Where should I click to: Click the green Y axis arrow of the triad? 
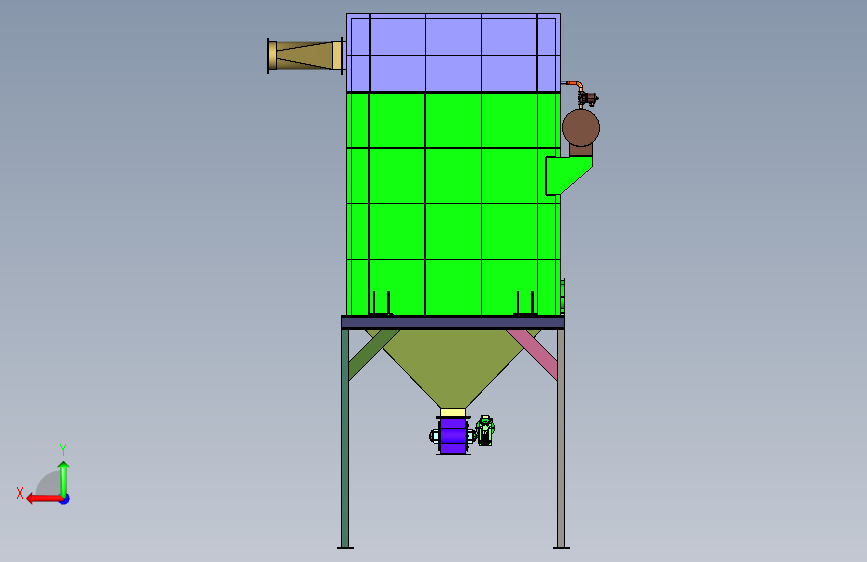coord(64,479)
